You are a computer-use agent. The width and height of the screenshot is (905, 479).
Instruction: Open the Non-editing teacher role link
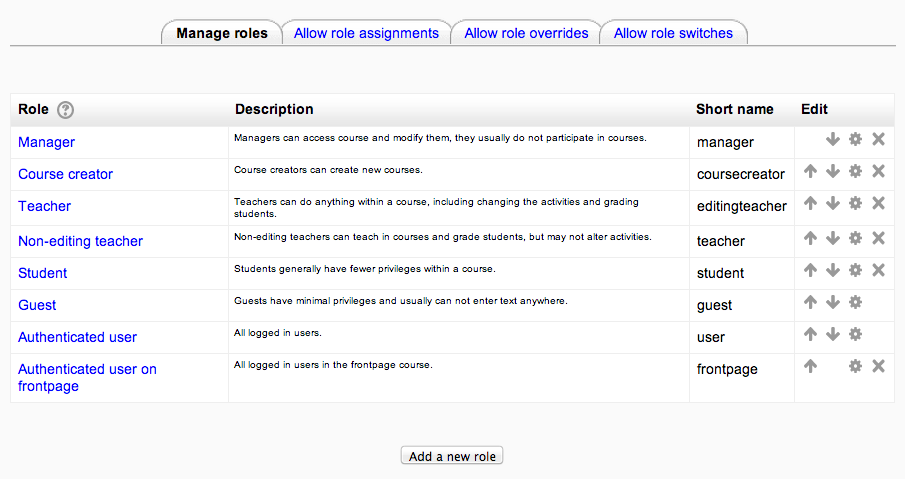pos(80,241)
